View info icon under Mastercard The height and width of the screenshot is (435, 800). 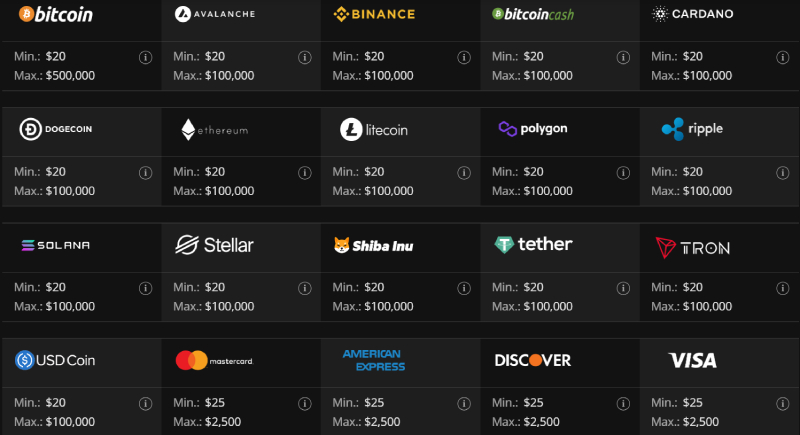click(x=305, y=404)
